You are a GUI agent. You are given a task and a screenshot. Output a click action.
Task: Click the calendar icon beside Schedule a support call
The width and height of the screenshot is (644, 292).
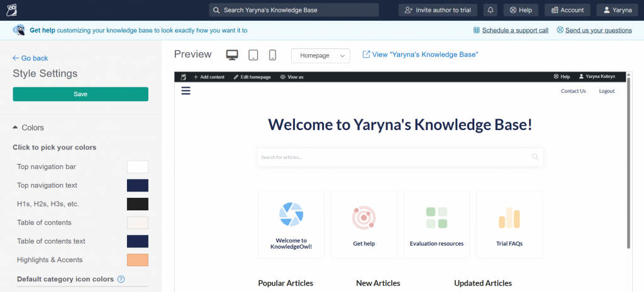tap(477, 30)
